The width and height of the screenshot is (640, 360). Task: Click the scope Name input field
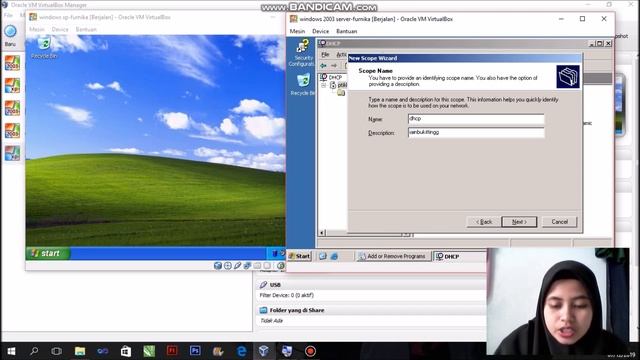[x=476, y=119]
